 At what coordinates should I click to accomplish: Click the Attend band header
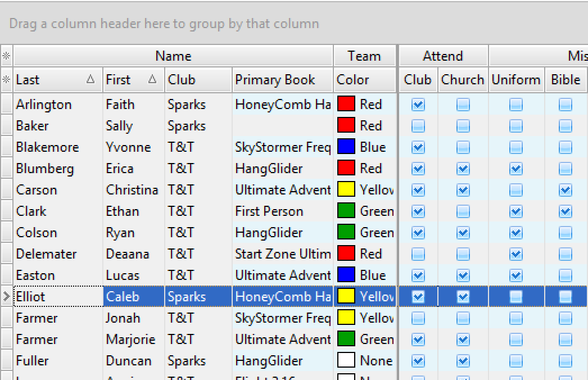coord(442,56)
